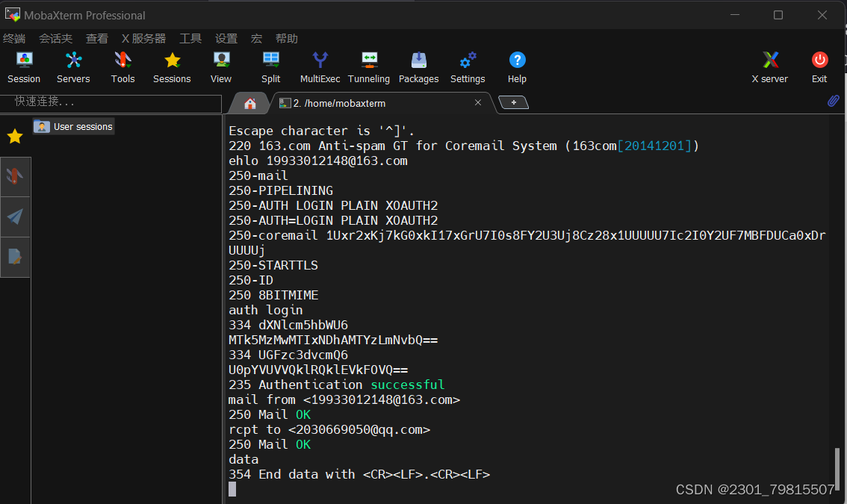Select the yellow star Sessions sidebar tab
847x504 pixels.
pos(15,137)
